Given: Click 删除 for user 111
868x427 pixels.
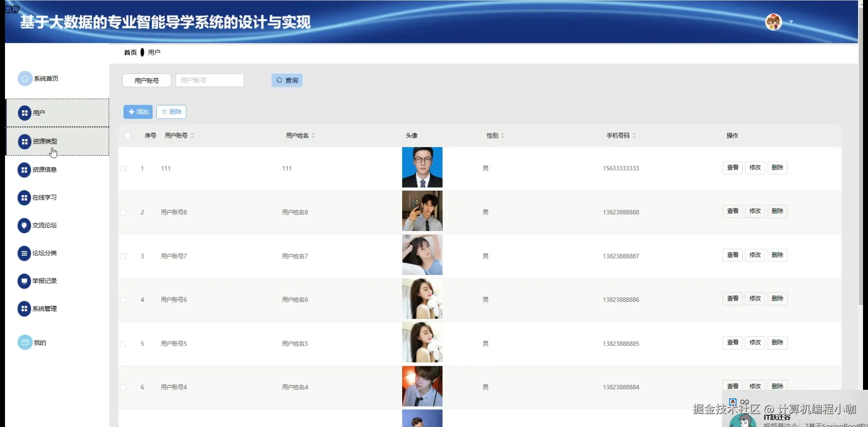Looking at the screenshot, I should 777,167.
